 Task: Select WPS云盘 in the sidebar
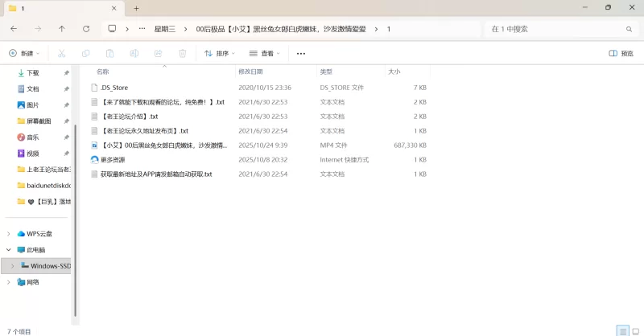(39, 234)
